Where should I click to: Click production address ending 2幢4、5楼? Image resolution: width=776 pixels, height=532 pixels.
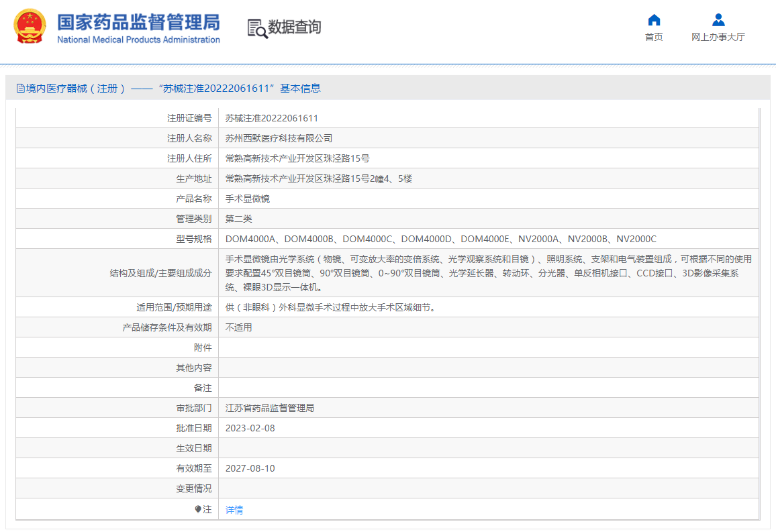point(319,179)
